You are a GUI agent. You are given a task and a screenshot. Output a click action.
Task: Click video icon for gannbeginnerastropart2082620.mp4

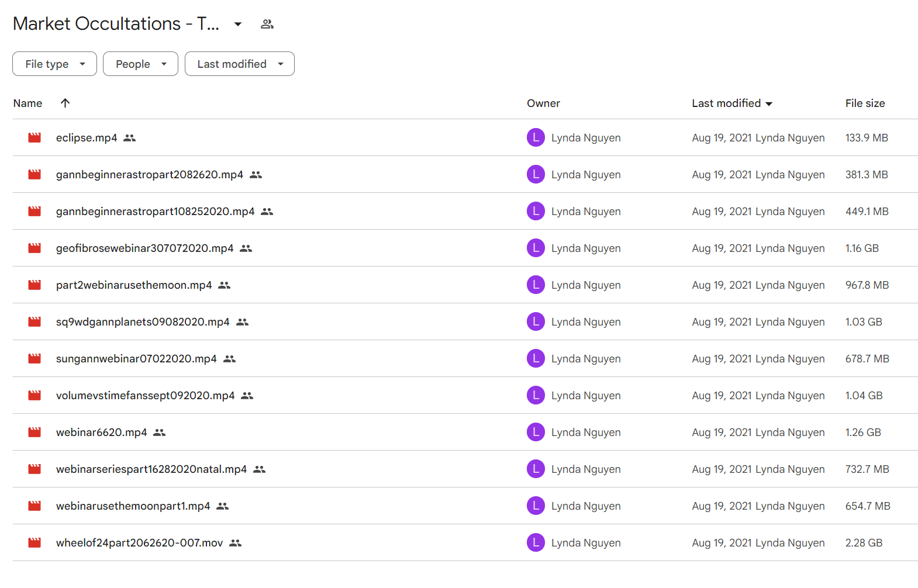[34, 175]
